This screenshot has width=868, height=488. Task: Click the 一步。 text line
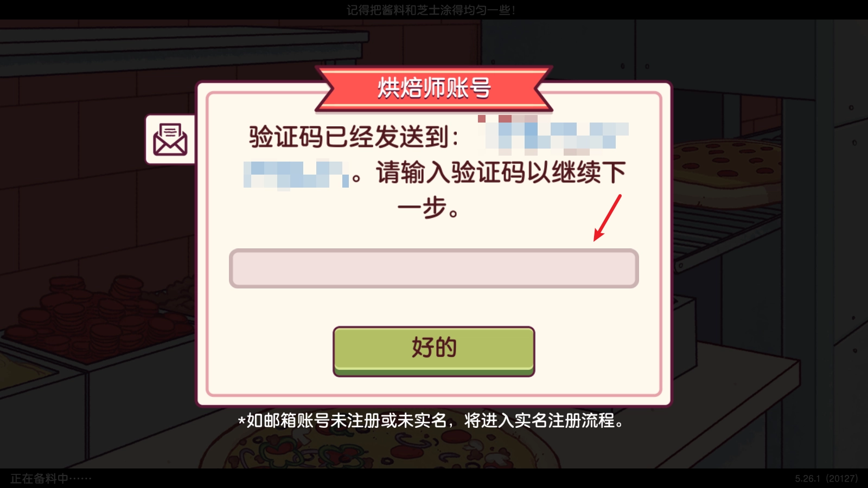(x=429, y=207)
